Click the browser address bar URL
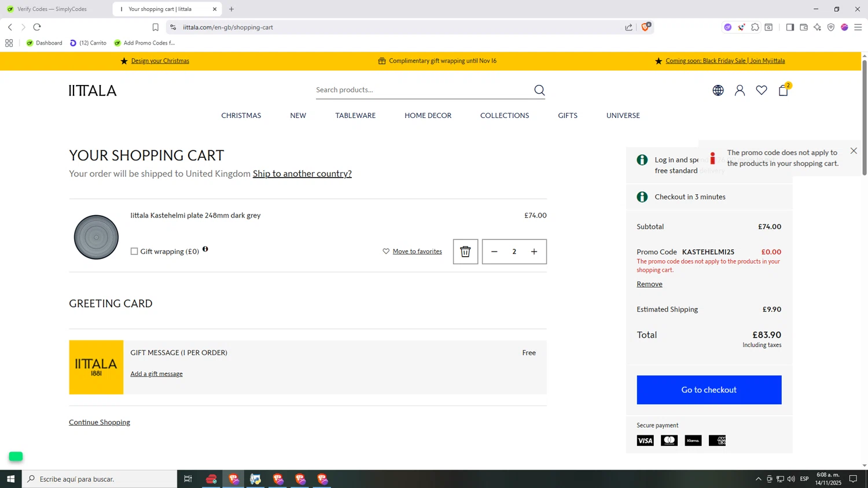Viewport: 868px width, 488px height. coord(228,27)
